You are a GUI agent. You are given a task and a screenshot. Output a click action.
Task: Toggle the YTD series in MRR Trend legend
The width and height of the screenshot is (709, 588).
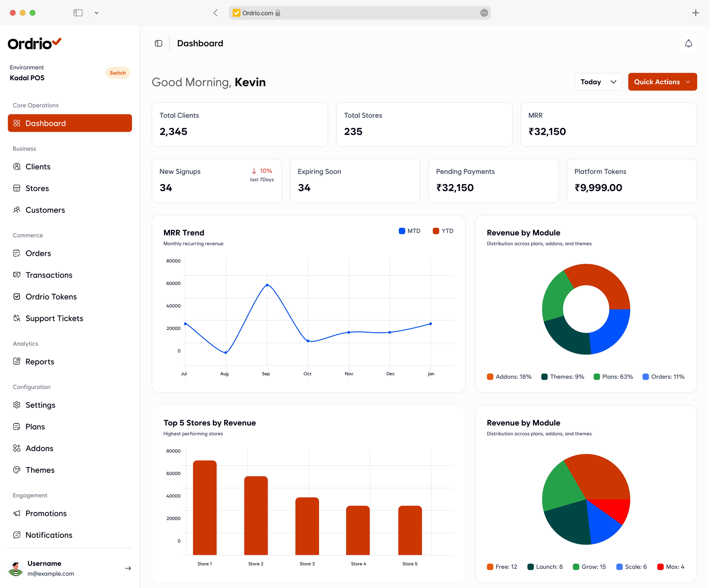[443, 231]
